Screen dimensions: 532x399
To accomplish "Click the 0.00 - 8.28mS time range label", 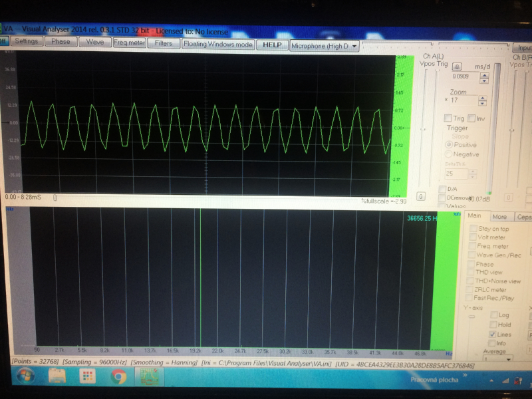I will click(x=23, y=197).
